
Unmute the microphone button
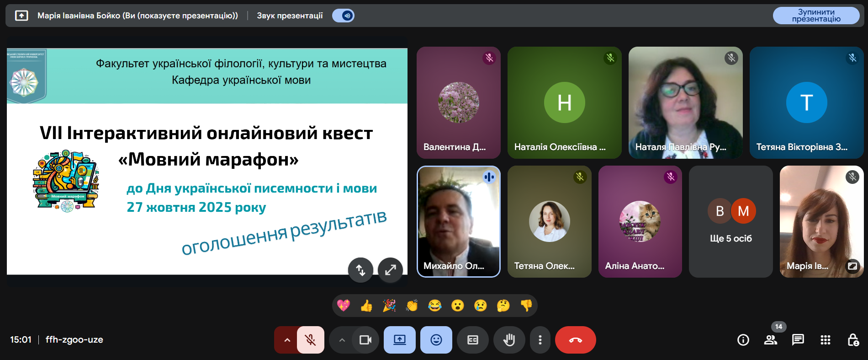tap(311, 340)
